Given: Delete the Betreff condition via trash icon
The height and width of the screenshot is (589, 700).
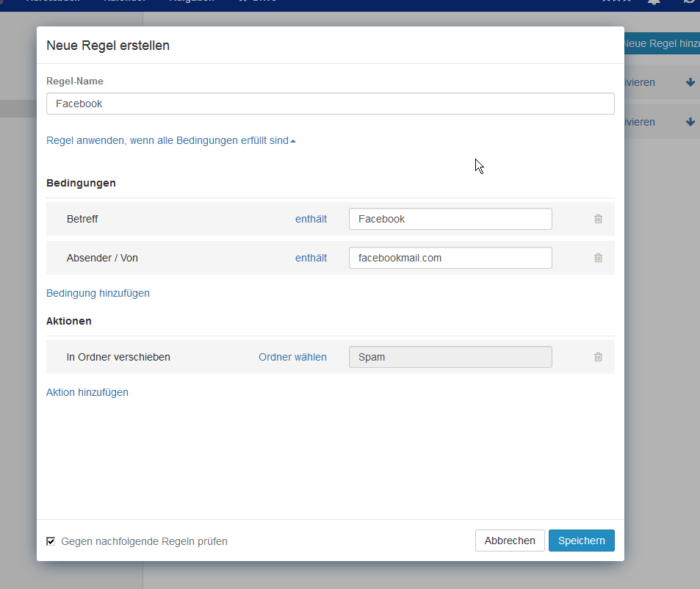Looking at the screenshot, I should pos(598,219).
